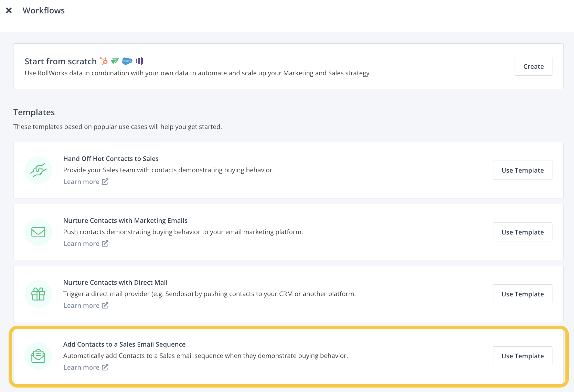Image resolution: width=574 pixels, height=392 pixels.
Task: Click the Start from scratch heading
Action: click(x=61, y=61)
